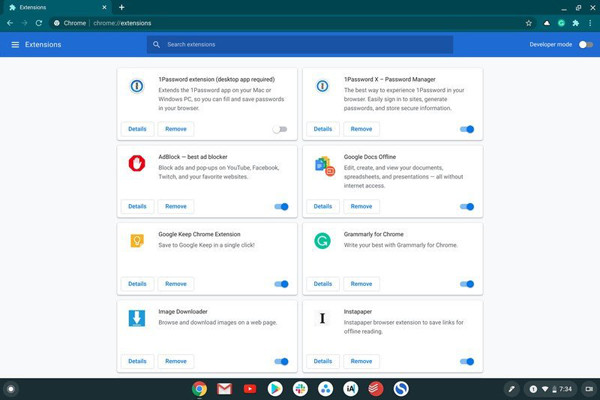This screenshot has height=400, width=600.
Task: Remove Instapaper extension
Action: [362, 361]
